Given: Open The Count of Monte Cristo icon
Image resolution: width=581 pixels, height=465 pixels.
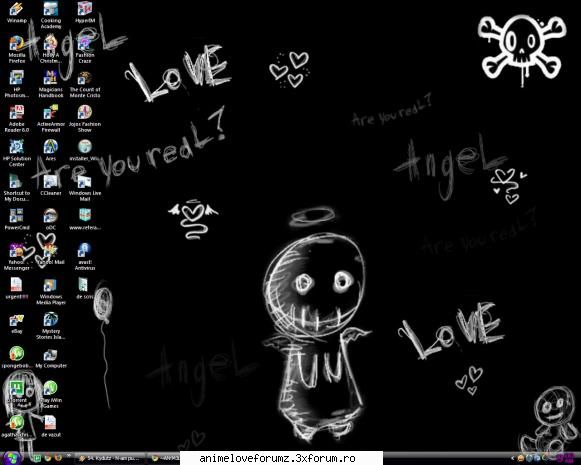Looking at the screenshot, I should pyautogui.click(x=85, y=84).
